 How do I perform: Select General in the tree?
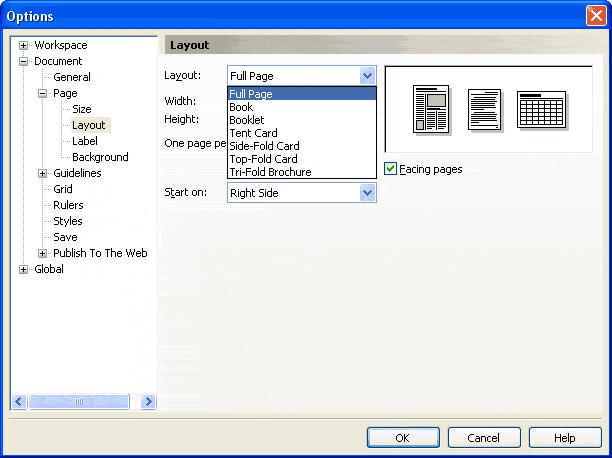tap(72, 77)
